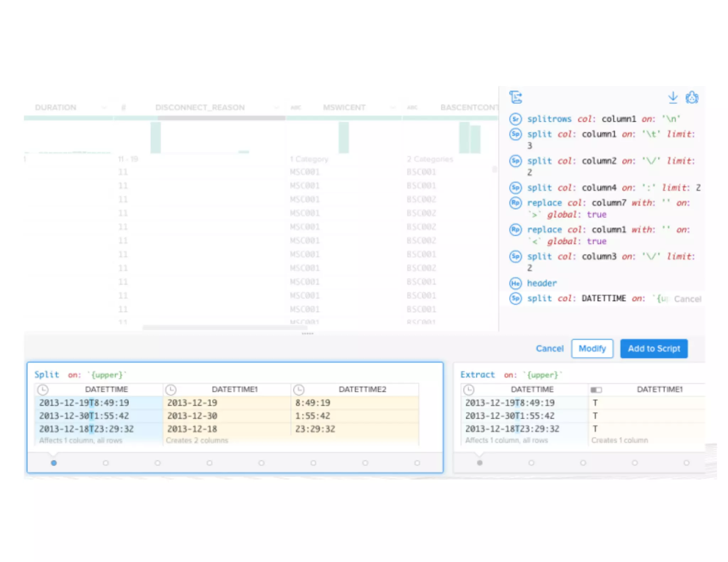Click the script panel icon
Screen dimensions: 728x562
515,97
